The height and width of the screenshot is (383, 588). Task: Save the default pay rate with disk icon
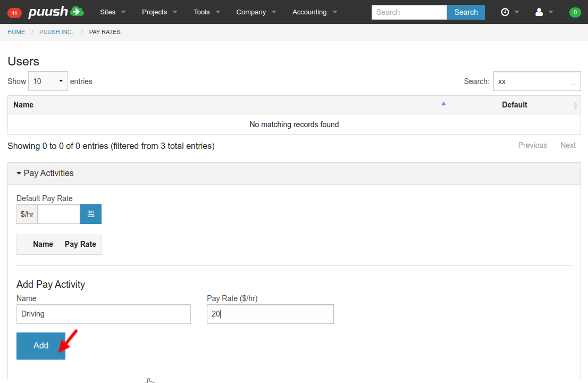pyautogui.click(x=91, y=214)
